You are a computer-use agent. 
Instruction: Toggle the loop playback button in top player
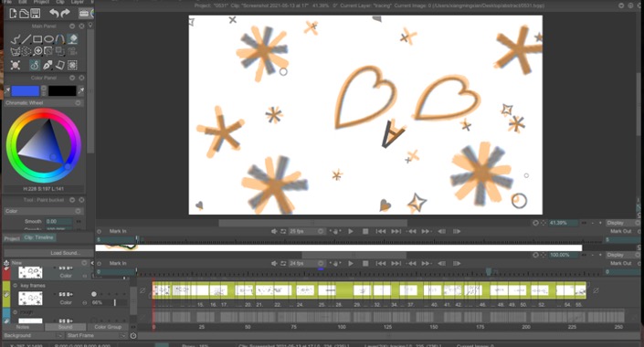pyautogui.click(x=283, y=232)
